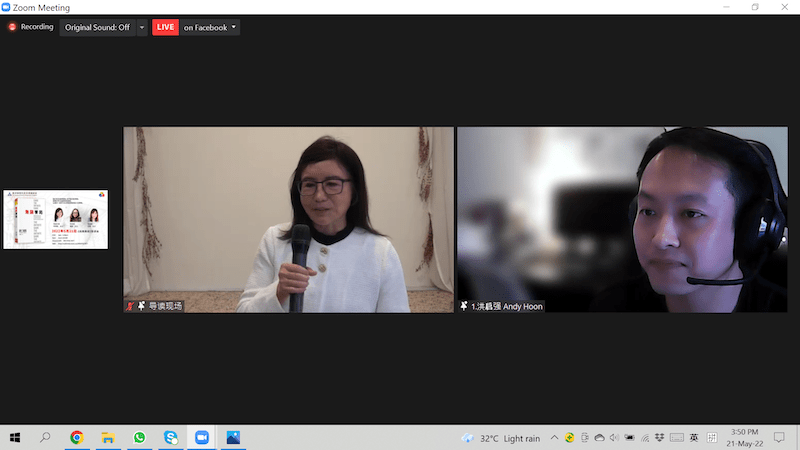This screenshot has height=450, width=800.
Task: Open the weather widget showing 32°C Light rain
Action: (x=500, y=438)
